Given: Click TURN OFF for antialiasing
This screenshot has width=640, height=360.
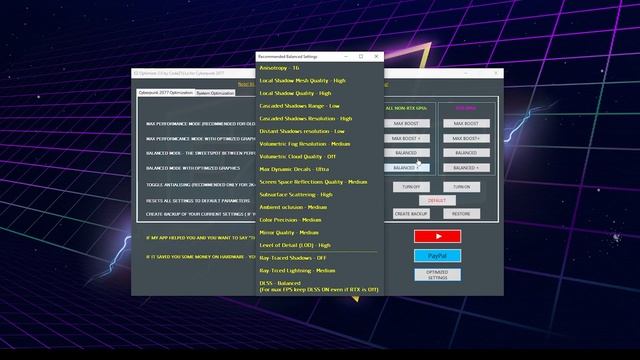Looking at the screenshot, I should point(411,187).
